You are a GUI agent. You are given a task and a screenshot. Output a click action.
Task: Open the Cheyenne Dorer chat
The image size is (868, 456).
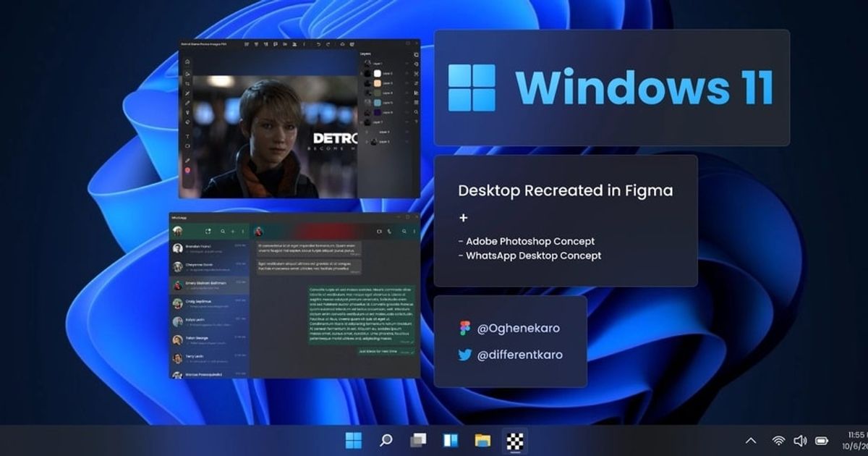click(x=209, y=267)
